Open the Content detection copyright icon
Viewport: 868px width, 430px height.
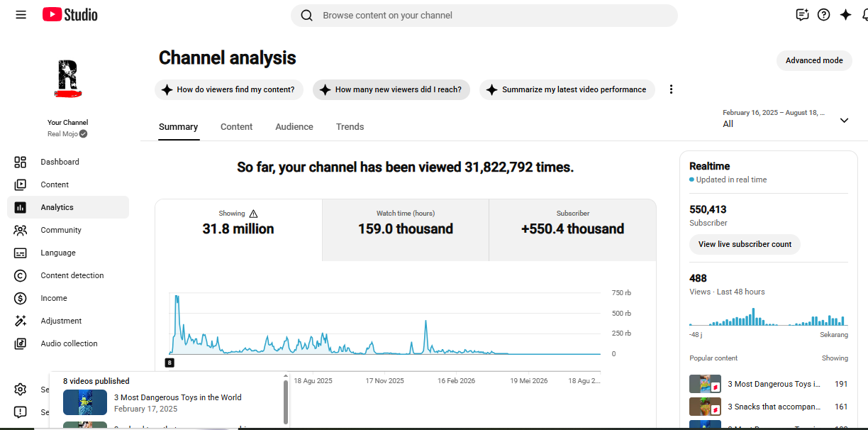click(21, 275)
